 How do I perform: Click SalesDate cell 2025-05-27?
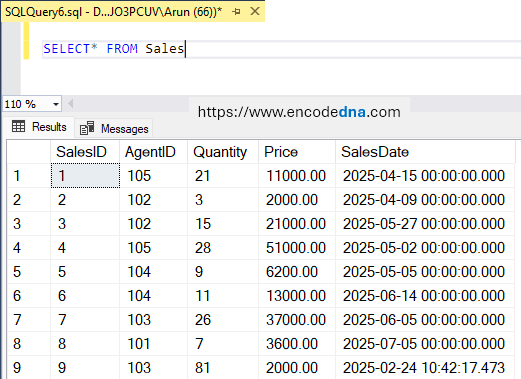coord(425,224)
